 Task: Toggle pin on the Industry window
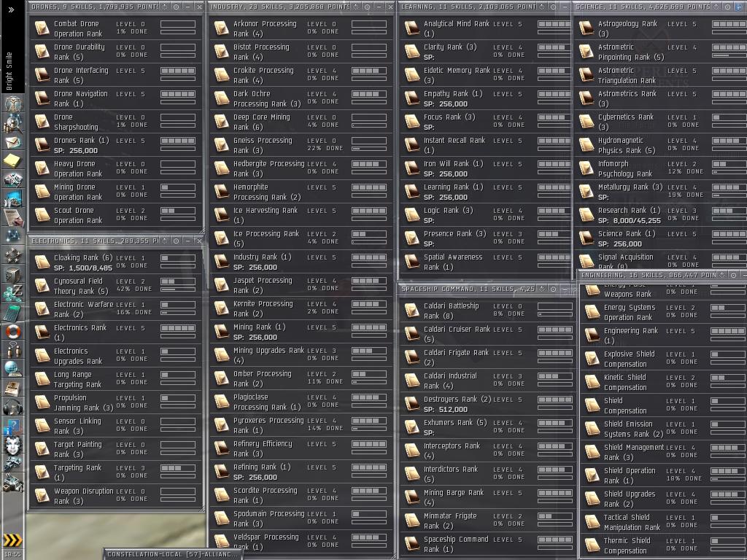pos(355,7)
